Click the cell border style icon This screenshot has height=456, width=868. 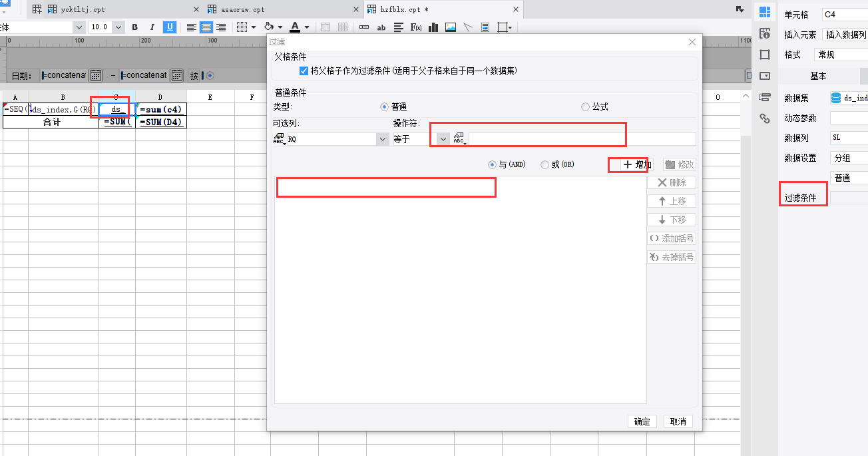(242, 27)
